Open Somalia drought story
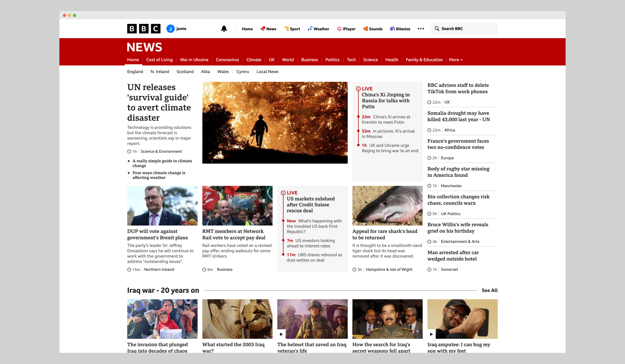This screenshot has height=364, width=625. pos(458,116)
